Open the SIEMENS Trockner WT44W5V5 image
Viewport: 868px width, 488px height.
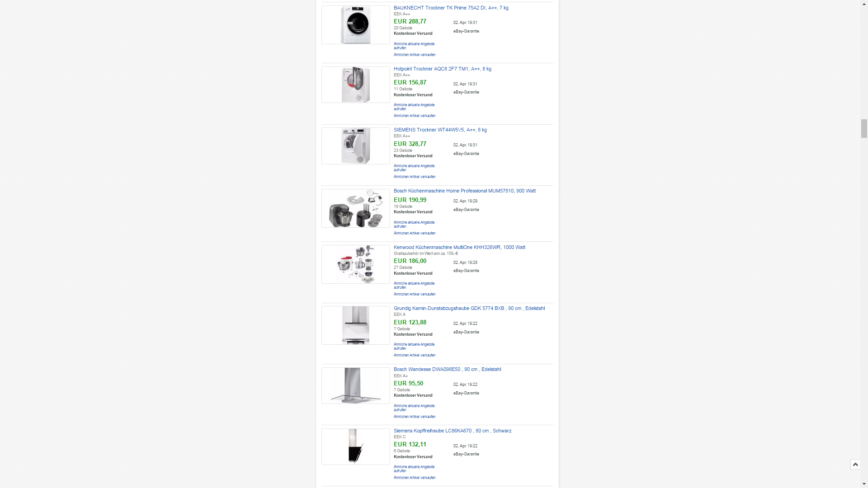tap(356, 146)
